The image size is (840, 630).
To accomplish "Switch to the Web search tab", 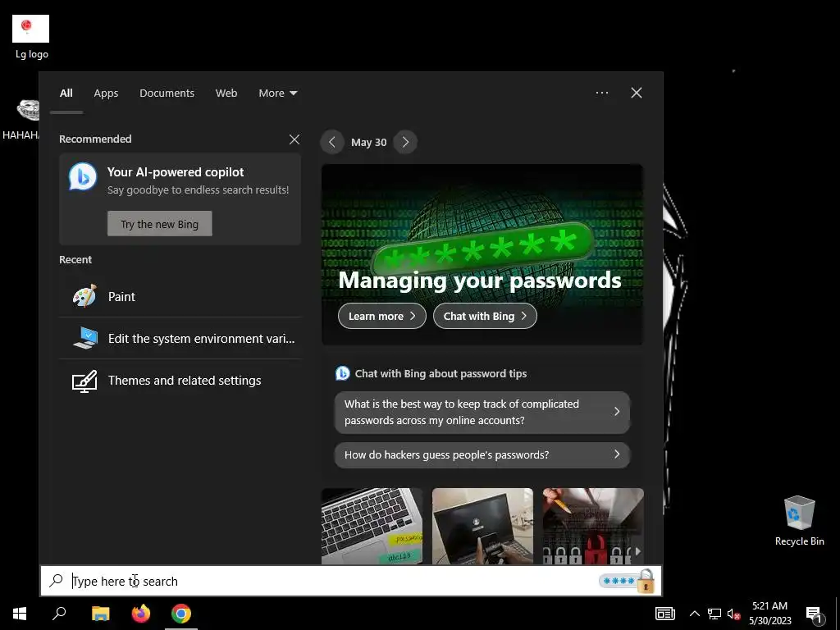I will 226,94.
